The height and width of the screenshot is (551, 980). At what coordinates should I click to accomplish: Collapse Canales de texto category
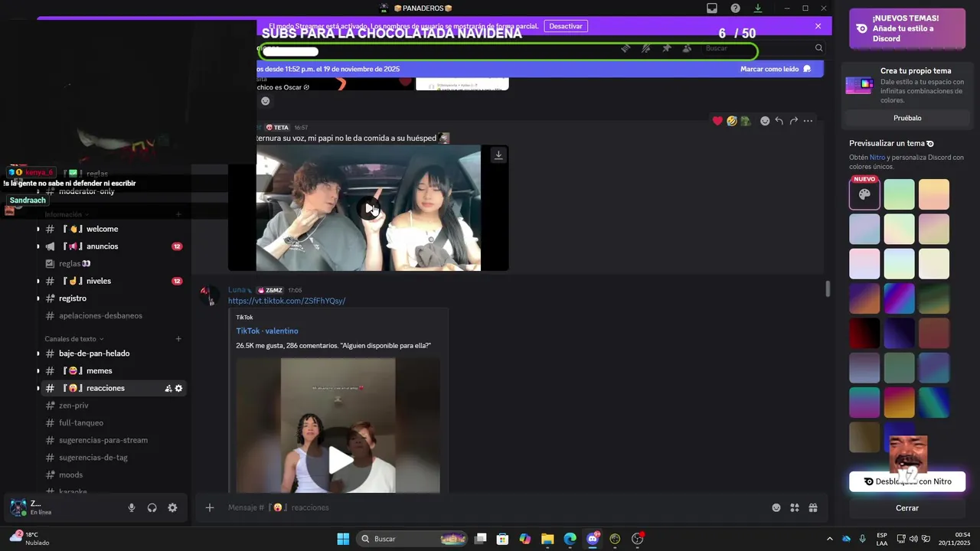click(74, 339)
